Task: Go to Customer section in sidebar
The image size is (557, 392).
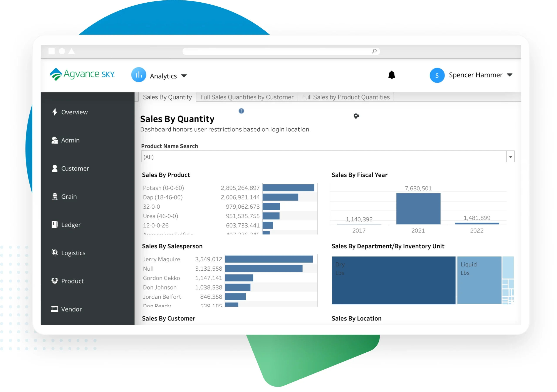Action: [75, 168]
